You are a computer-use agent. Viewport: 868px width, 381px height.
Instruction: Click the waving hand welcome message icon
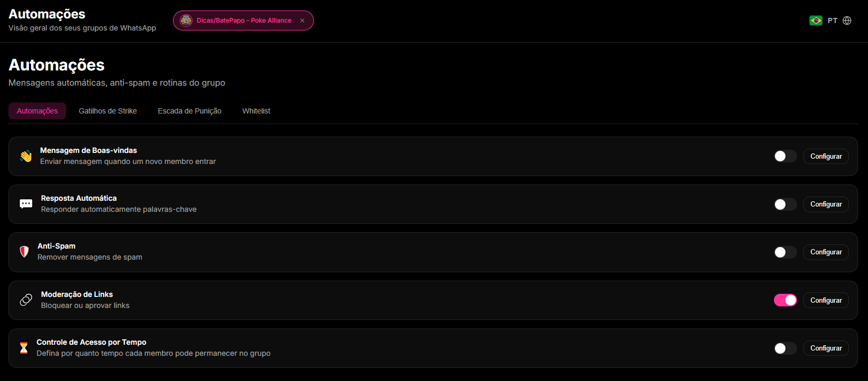click(26, 156)
